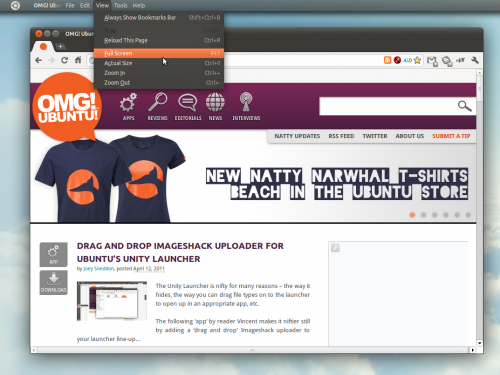Click the vertical scrollbar down arrow

tap(479, 343)
